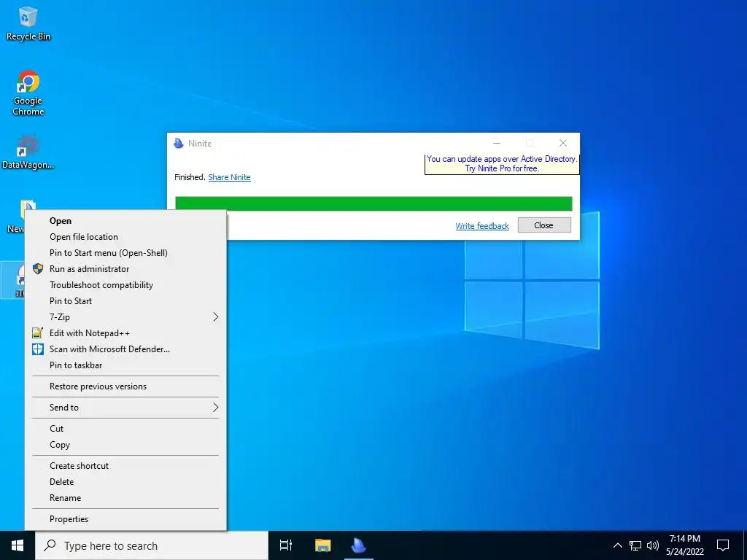
Task: Click the Type here to search field
Action: [152, 545]
